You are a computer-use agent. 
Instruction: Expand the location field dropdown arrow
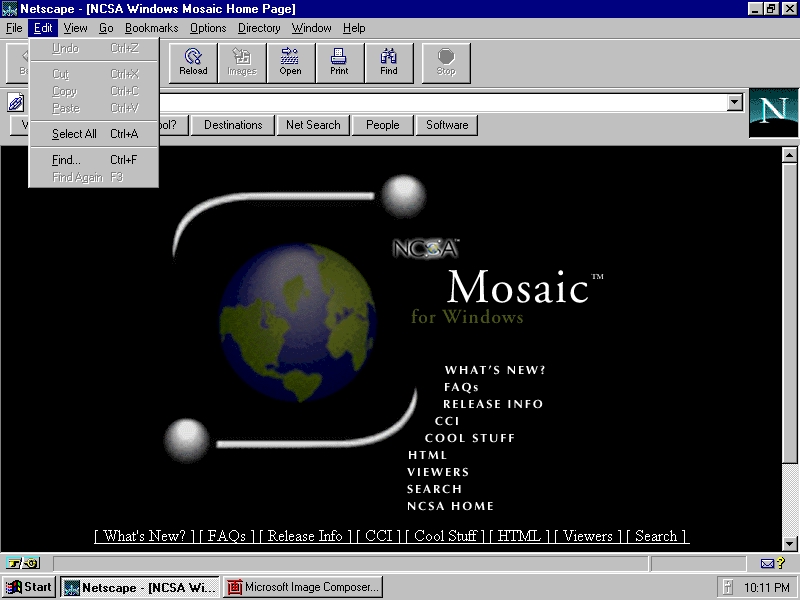[735, 102]
